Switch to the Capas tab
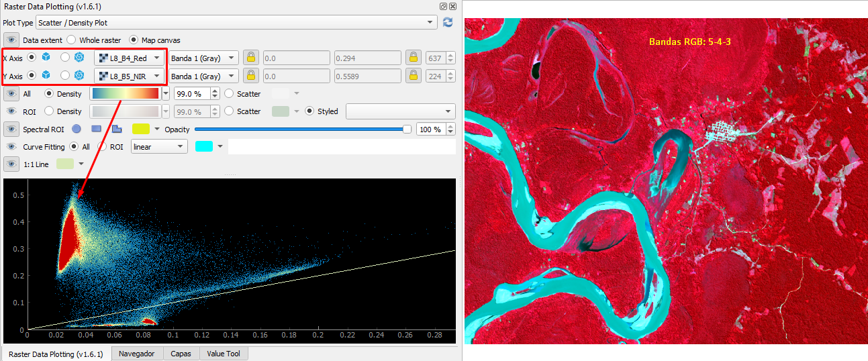 tap(181, 354)
